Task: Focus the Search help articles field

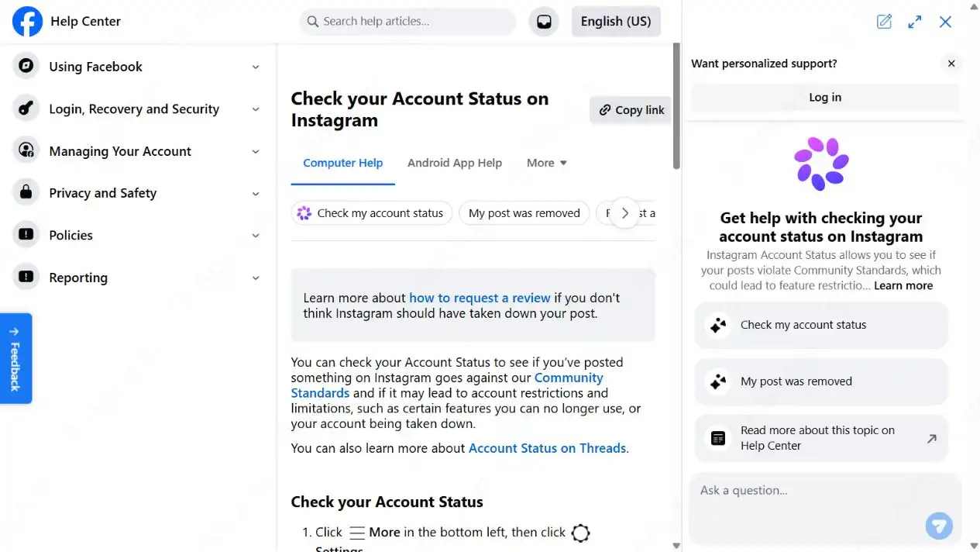Action: [x=407, y=22]
